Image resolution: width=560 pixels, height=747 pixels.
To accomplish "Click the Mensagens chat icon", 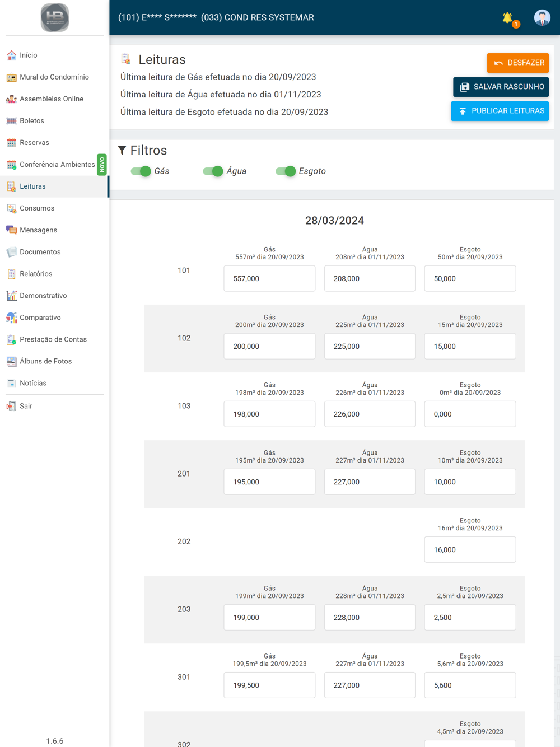I will (x=11, y=230).
